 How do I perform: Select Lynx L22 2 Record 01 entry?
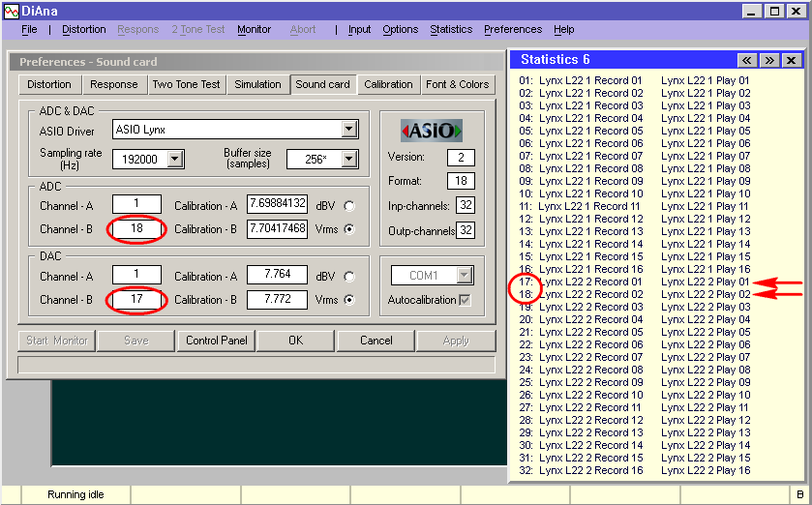590,282
